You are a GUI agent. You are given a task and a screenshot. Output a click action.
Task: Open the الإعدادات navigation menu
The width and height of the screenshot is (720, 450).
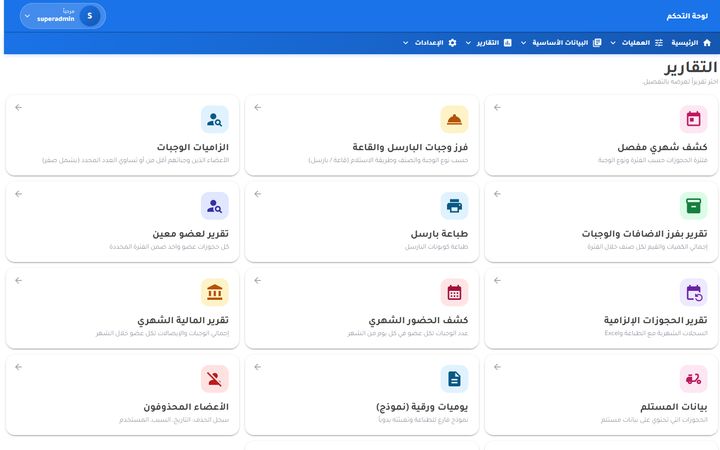coord(429,43)
